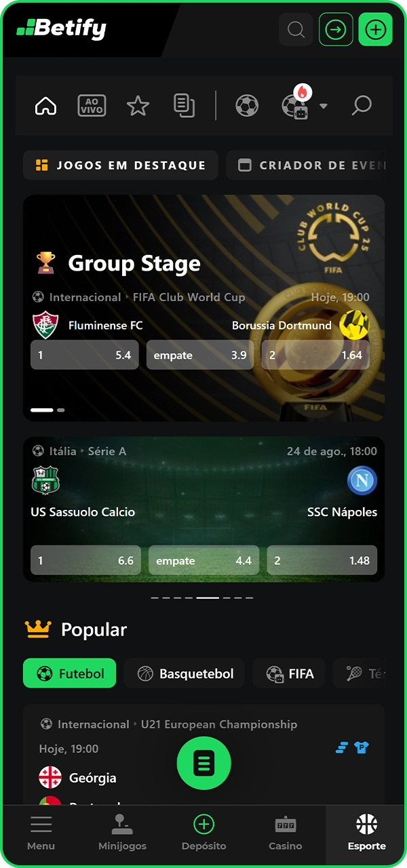Bet on Fluminense FC at odds 5.4
The width and height of the screenshot is (407, 868).
click(85, 355)
